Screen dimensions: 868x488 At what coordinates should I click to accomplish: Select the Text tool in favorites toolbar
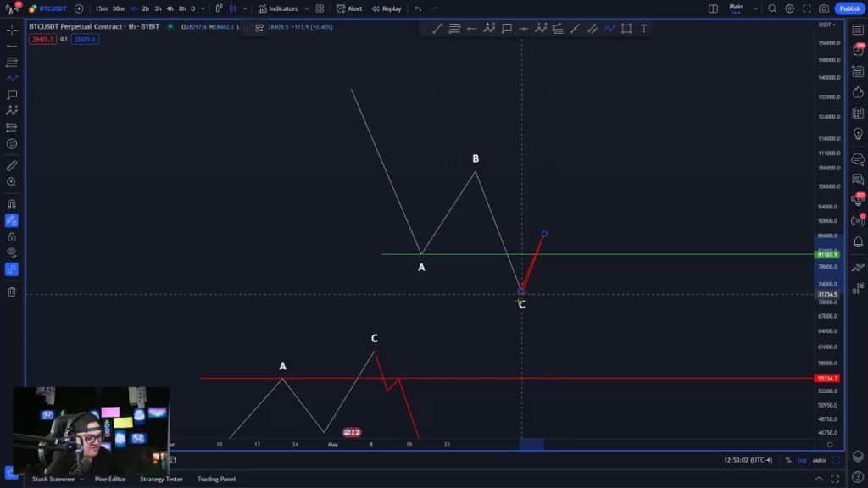[x=644, y=29]
